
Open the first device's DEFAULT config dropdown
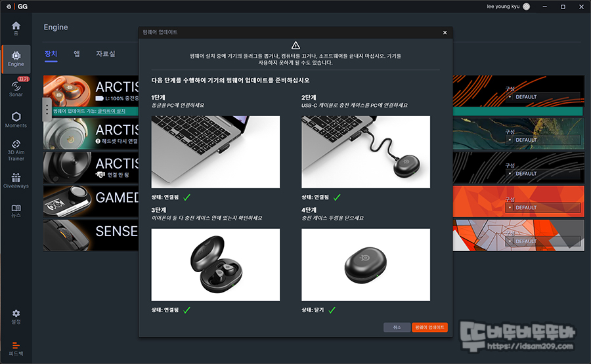point(542,97)
